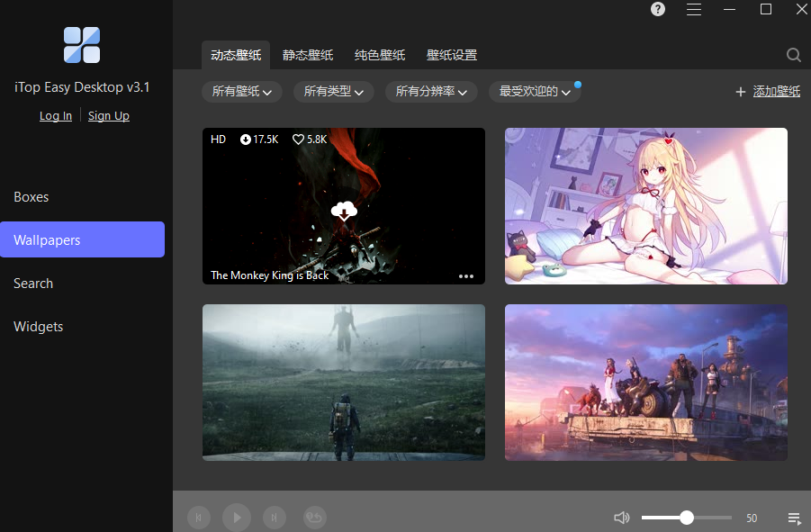Expand the 所有壁纸 filter dropdown
Viewport: 811px width, 532px height.
click(x=241, y=92)
